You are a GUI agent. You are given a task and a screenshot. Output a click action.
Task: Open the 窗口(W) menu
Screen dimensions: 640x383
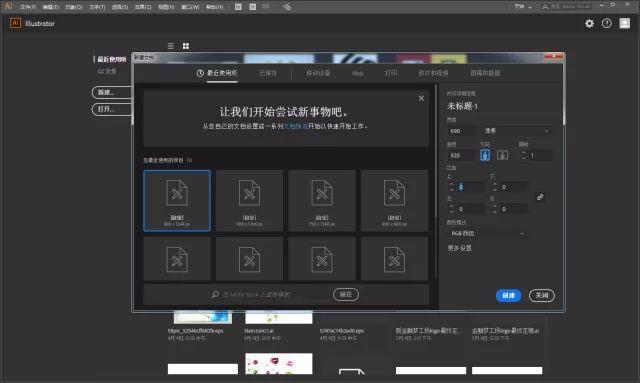coord(190,7)
